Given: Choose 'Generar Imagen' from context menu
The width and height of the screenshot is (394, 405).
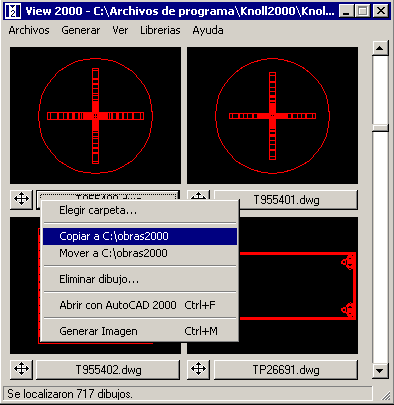Looking at the screenshot, I should (x=140, y=331).
